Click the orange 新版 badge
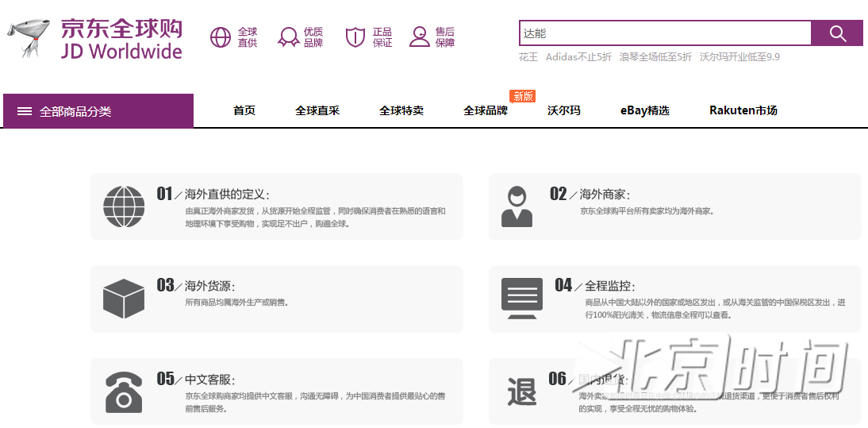This screenshot has width=868, height=428. coord(523,96)
